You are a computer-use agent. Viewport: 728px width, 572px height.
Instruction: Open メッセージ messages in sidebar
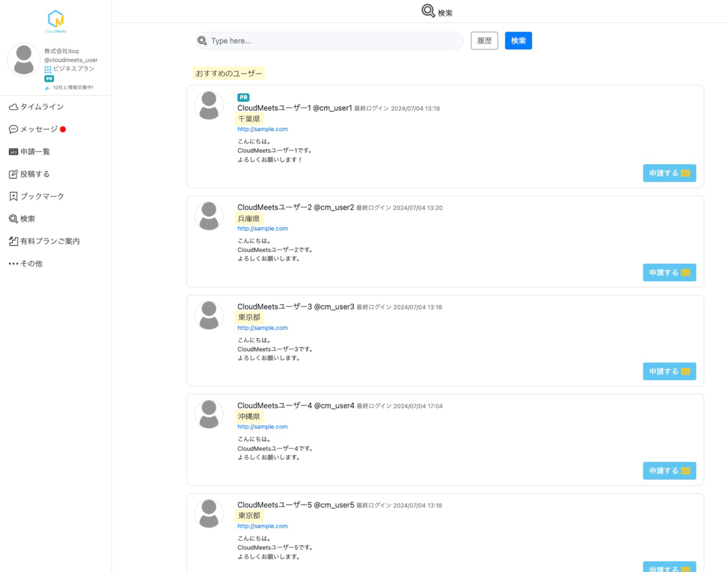[x=38, y=129]
